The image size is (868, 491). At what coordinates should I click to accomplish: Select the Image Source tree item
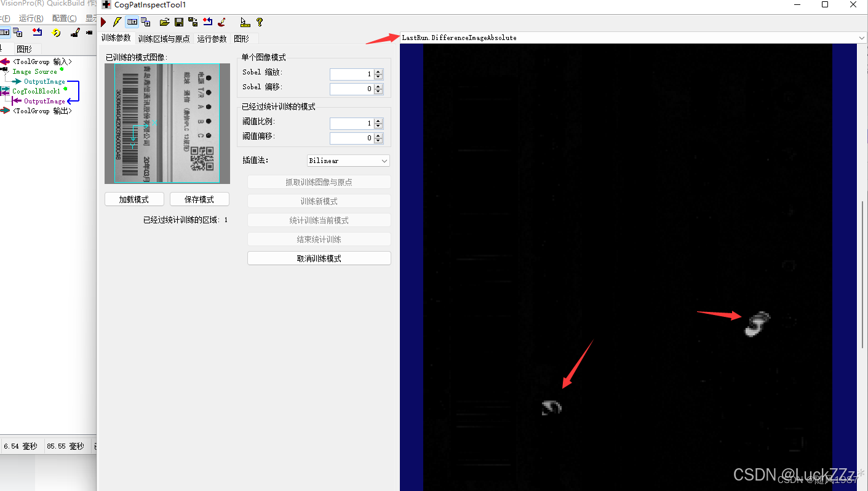pyautogui.click(x=34, y=71)
